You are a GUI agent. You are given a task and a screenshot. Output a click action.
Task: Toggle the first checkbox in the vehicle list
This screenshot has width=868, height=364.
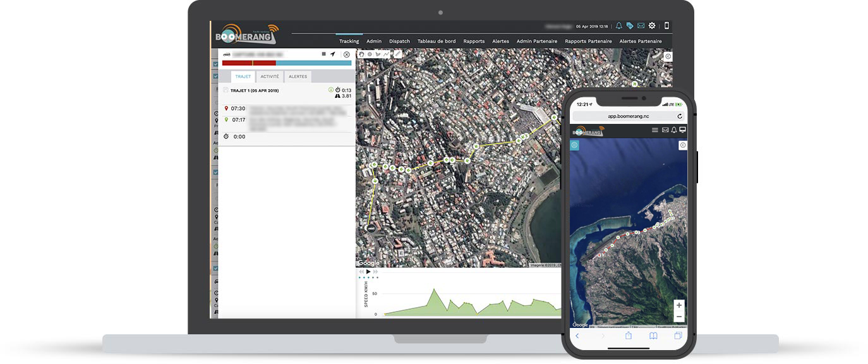click(x=215, y=64)
